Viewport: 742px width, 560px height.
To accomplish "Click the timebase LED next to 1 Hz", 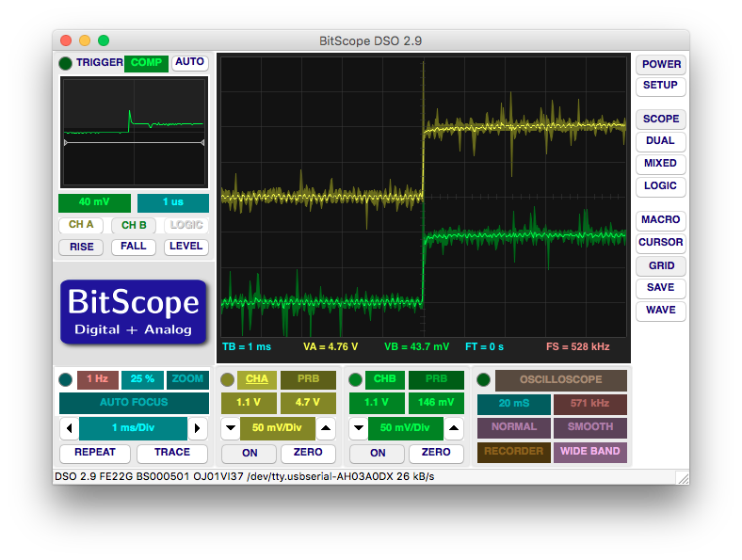I will [65, 379].
